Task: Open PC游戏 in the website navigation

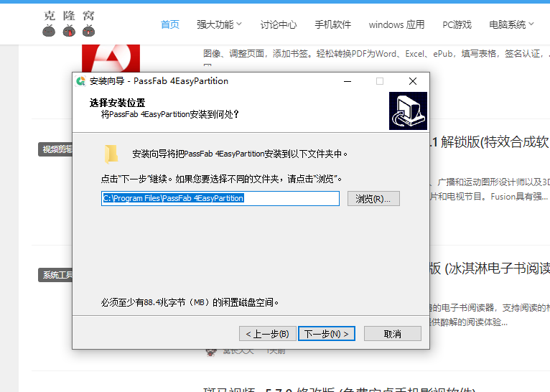Action: [x=457, y=24]
